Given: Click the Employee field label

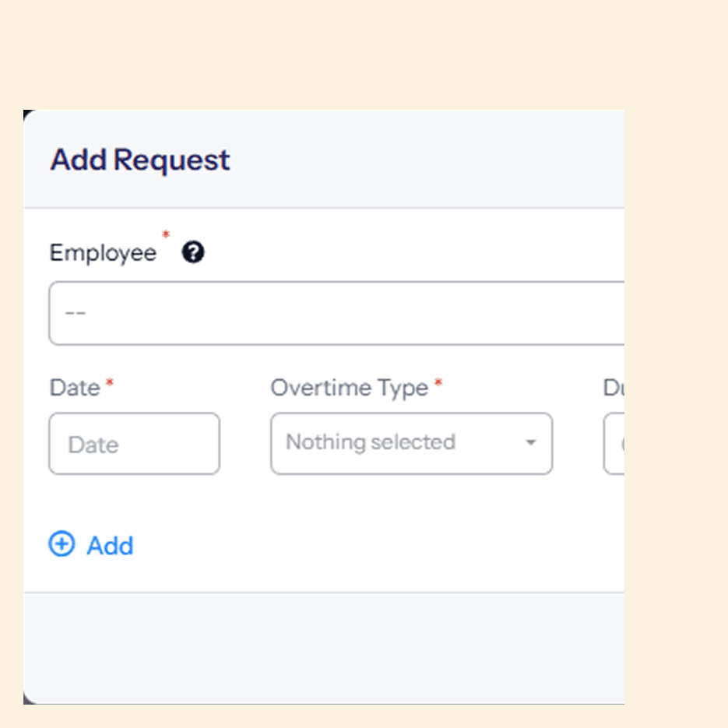Looking at the screenshot, I should coord(103,254).
